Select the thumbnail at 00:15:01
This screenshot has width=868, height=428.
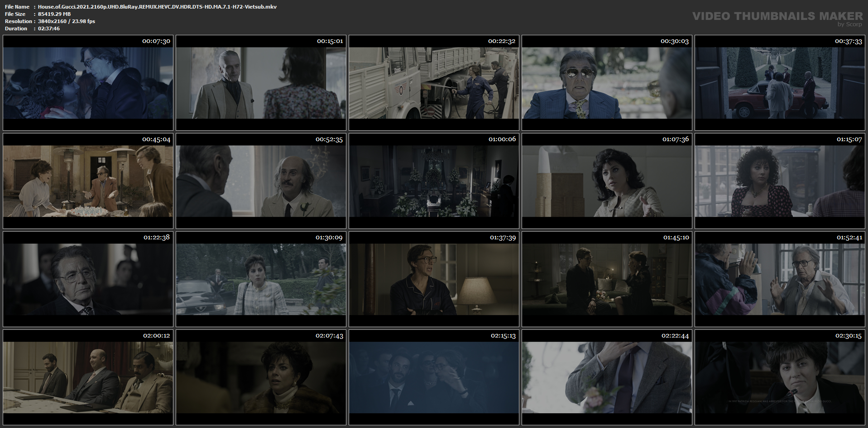[x=261, y=83]
